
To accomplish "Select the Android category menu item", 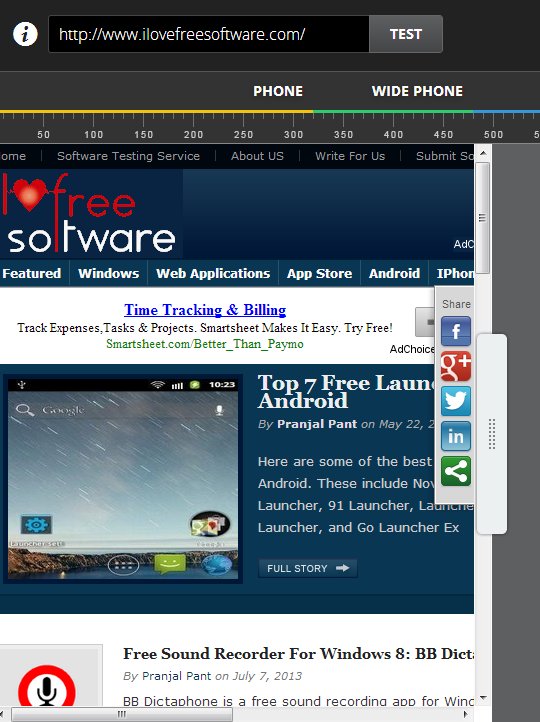I will tap(395, 274).
